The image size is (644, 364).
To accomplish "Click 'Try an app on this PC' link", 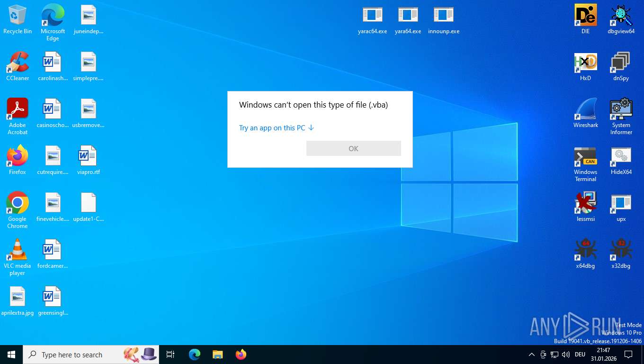I will coord(277,128).
